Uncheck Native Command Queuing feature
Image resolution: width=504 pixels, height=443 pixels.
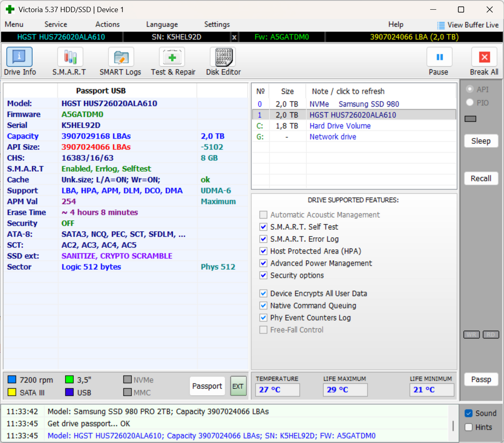[263, 306]
